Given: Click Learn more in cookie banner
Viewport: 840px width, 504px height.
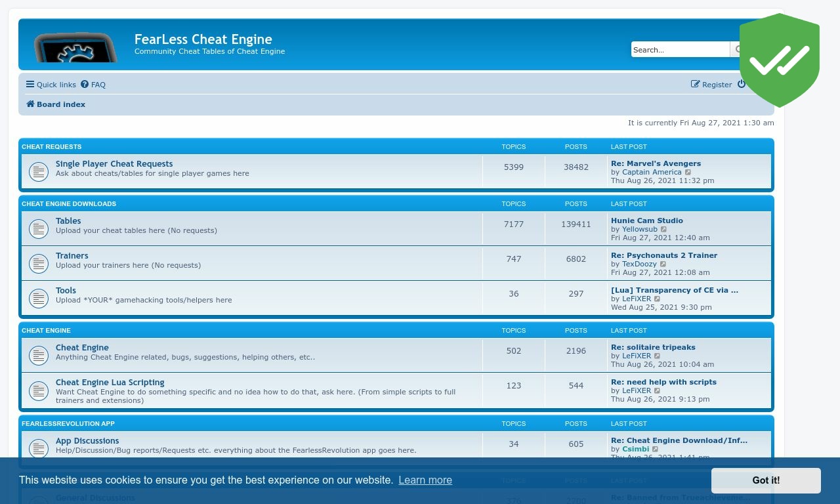Looking at the screenshot, I should pos(425,480).
